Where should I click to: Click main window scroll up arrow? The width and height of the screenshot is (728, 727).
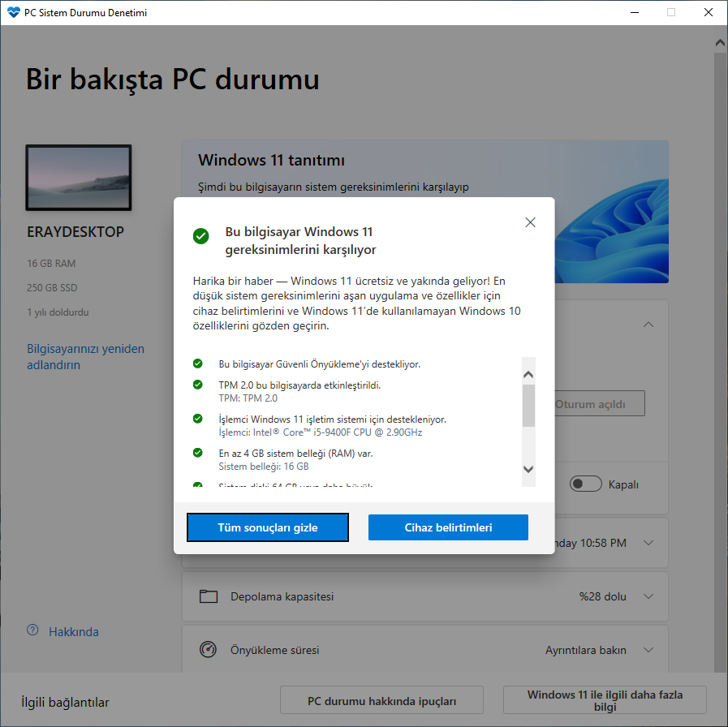coord(720,43)
